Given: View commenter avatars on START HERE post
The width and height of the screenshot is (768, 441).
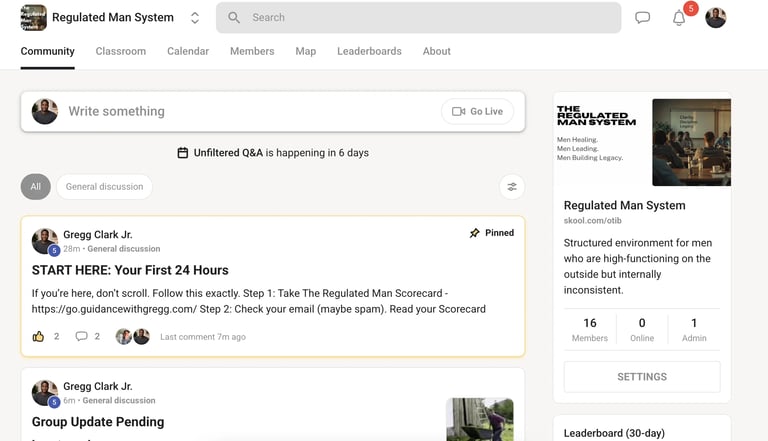Looking at the screenshot, I should click(x=133, y=337).
